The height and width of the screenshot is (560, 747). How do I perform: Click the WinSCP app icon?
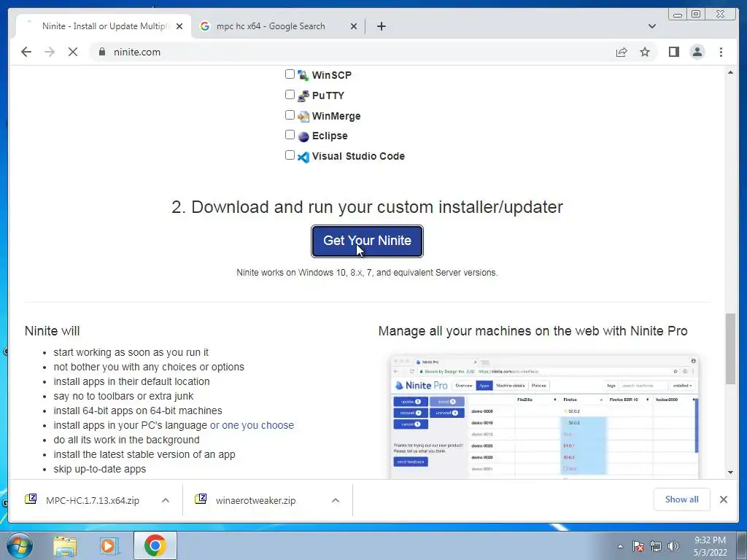pos(303,75)
